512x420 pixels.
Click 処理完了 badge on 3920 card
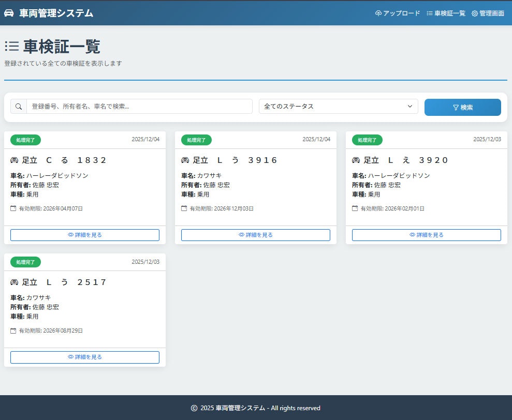tap(367, 140)
